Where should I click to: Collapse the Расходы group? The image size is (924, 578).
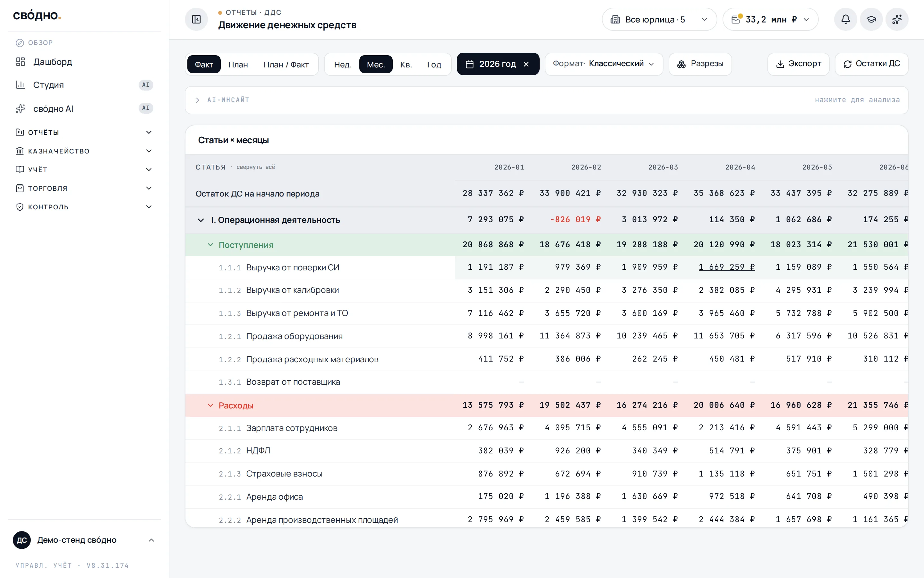coord(210,405)
